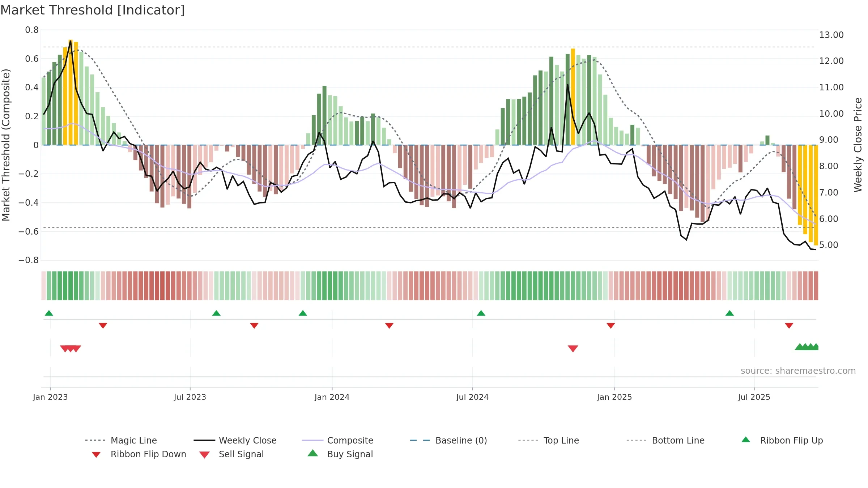This screenshot has width=868, height=488.
Task: Click the red flip-down triangle after Jul 2025
Action: tap(789, 326)
